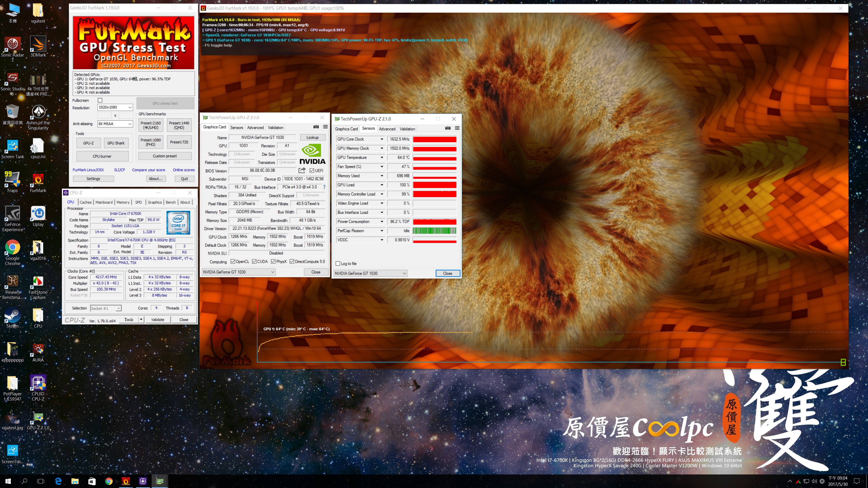Enable the Log to file checkbox
Image resolution: width=868 pixels, height=488 pixels.
click(338, 263)
